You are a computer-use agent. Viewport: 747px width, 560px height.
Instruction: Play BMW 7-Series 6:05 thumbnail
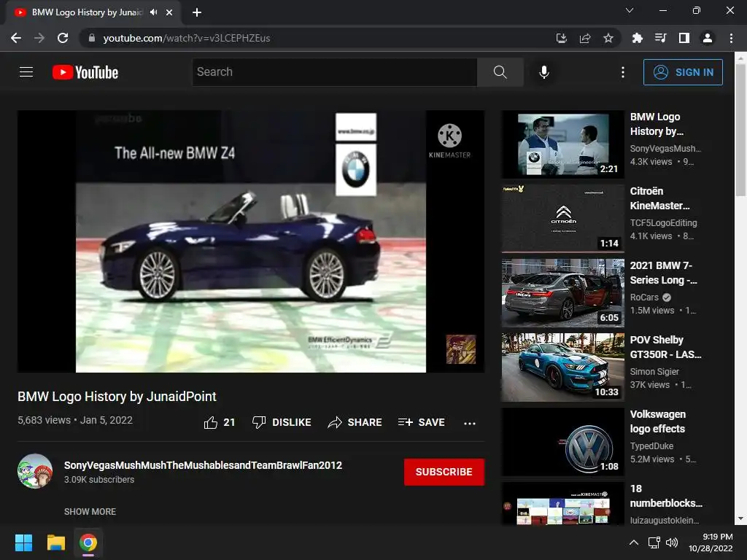point(562,293)
